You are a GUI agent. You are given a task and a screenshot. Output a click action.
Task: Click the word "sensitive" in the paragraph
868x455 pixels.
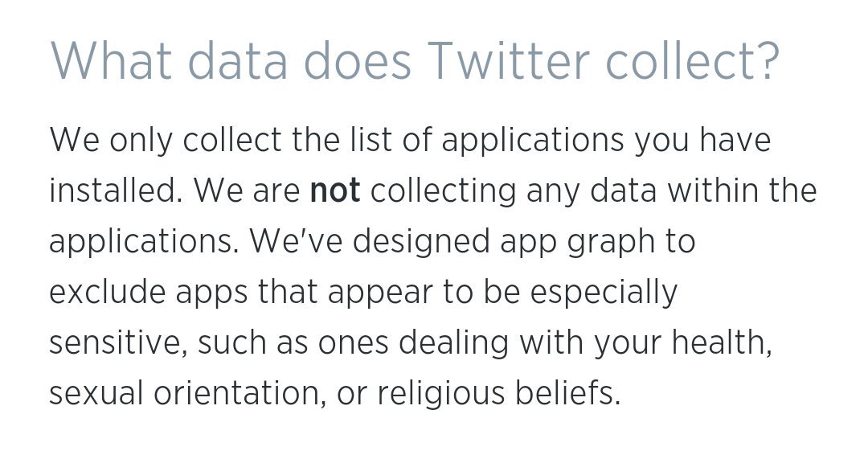[115, 342]
